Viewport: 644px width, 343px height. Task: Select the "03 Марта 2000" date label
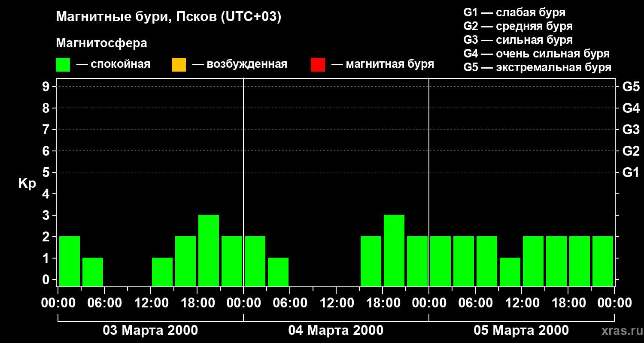click(150, 331)
